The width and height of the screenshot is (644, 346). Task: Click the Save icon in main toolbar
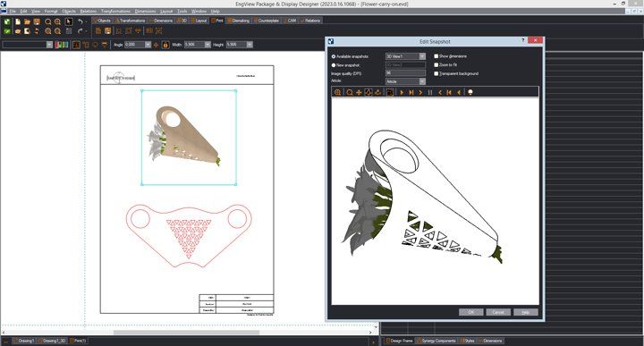point(37,21)
